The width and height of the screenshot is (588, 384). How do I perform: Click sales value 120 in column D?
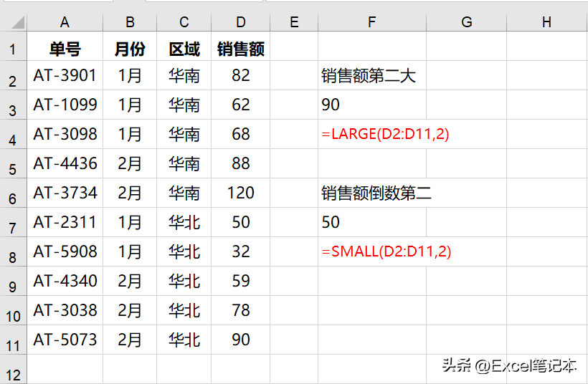[240, 193]
